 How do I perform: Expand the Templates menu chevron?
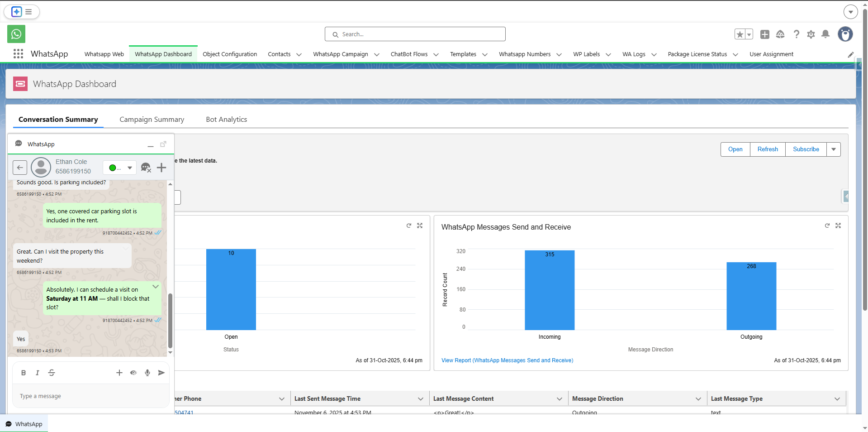(485, 54)
